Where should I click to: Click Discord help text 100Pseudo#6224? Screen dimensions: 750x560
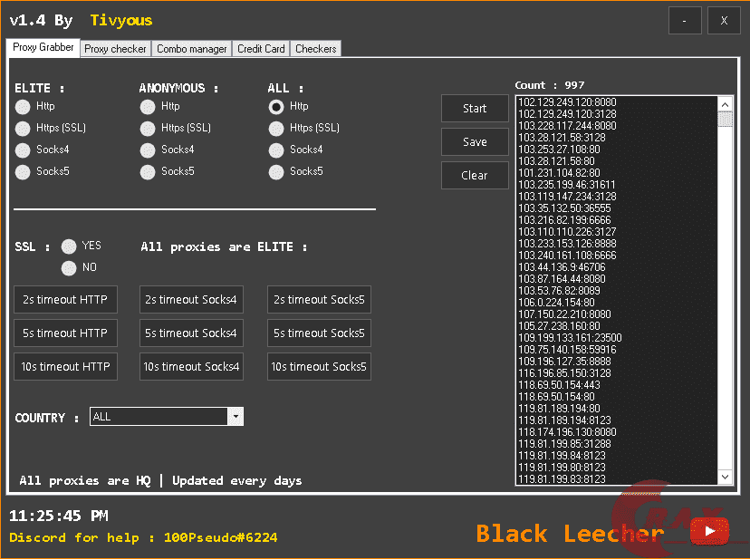(x=220, y=537)
